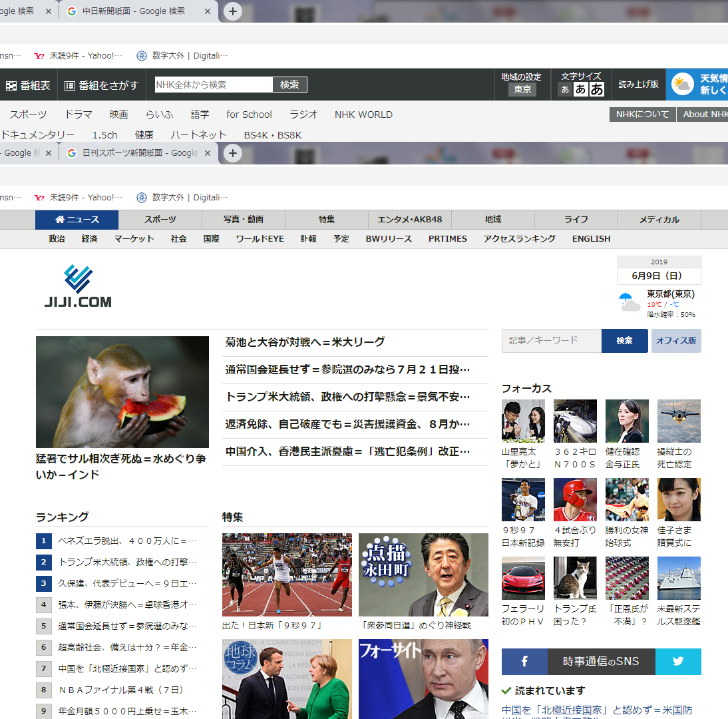Open 点描永田町 feature image
The width and height of the screenshot is (728, 719).
pyautogui.click(x=423, y=575)
